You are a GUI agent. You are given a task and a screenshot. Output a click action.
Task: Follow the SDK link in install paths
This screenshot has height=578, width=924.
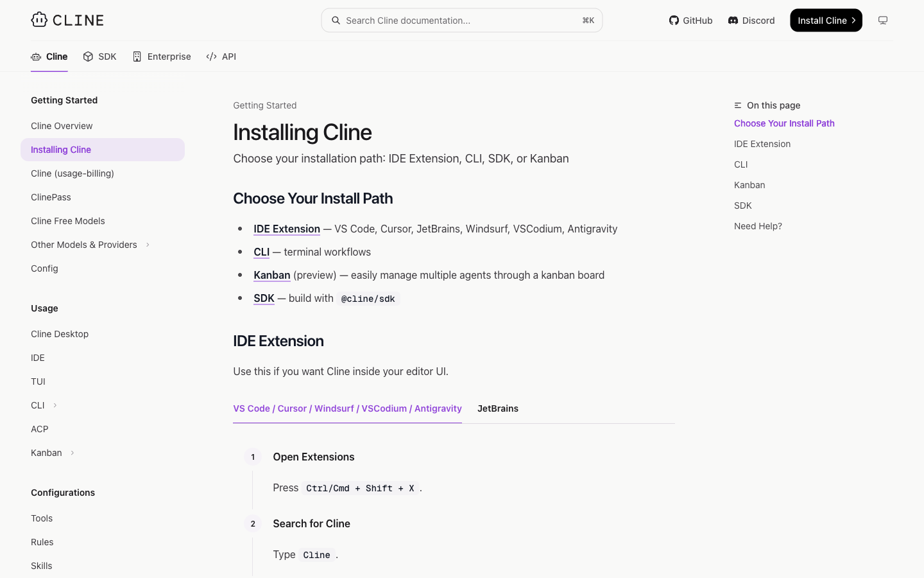tap(264, 298)
